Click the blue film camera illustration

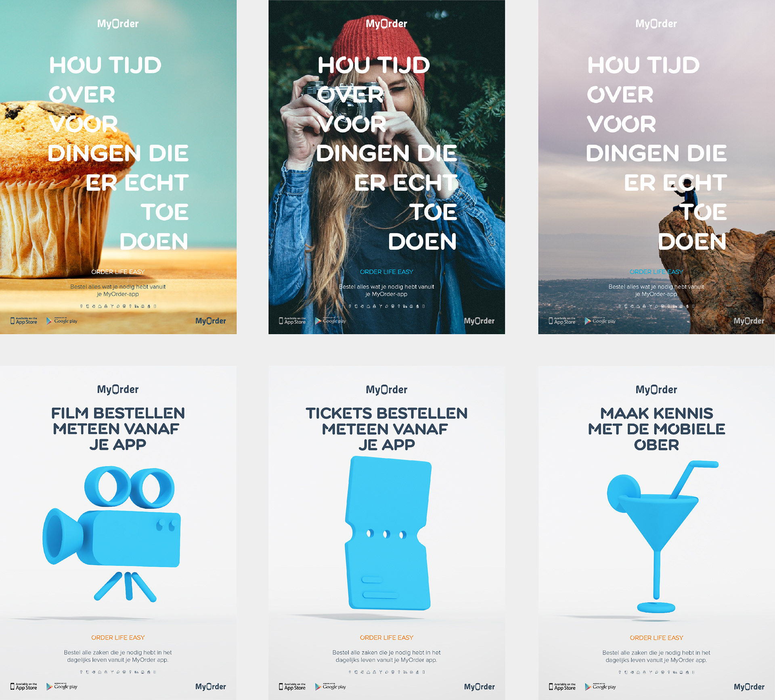pyautogui.click(x=112, y=534)
